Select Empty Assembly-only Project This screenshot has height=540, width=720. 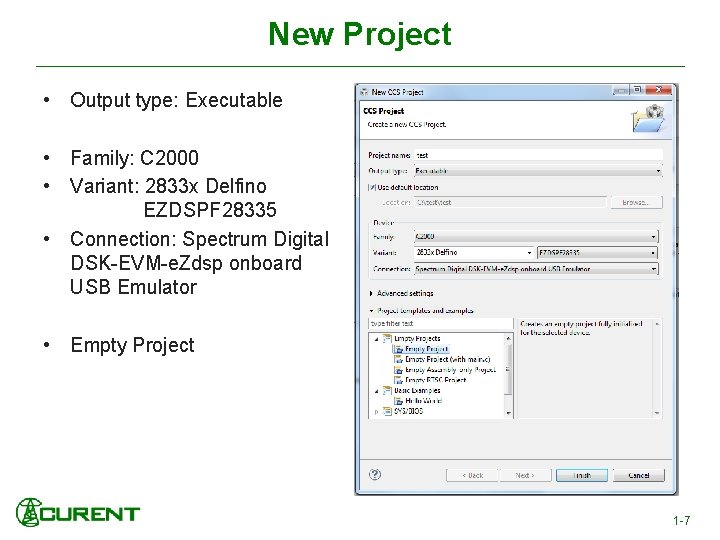coord(450,370)
